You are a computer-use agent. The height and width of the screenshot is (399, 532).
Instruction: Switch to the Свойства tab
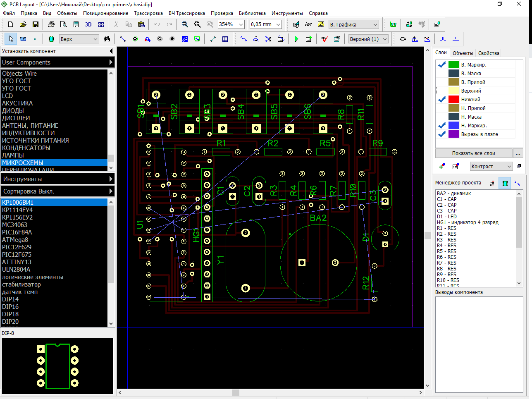point(489,53)
